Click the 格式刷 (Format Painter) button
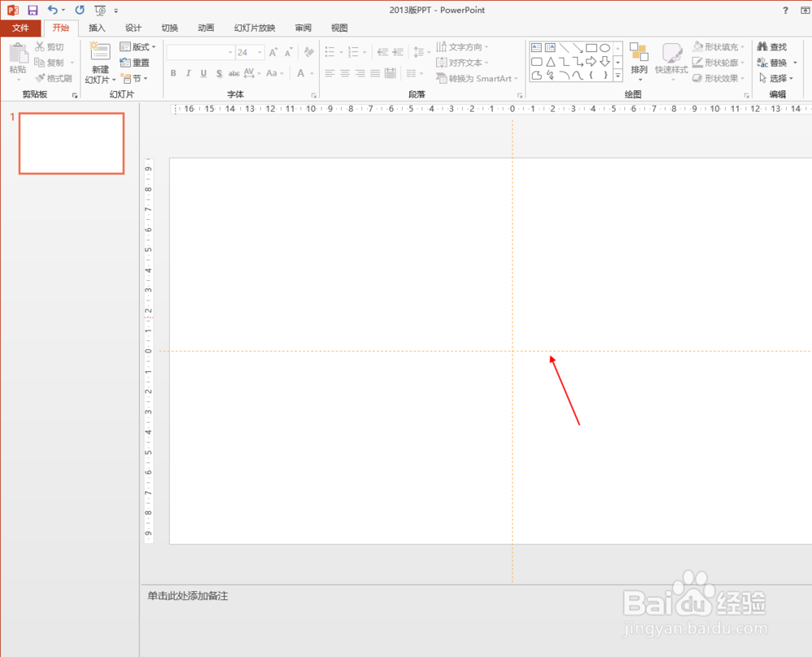The height and width of the screenshot is (657, 812). (x=54, y=78)
